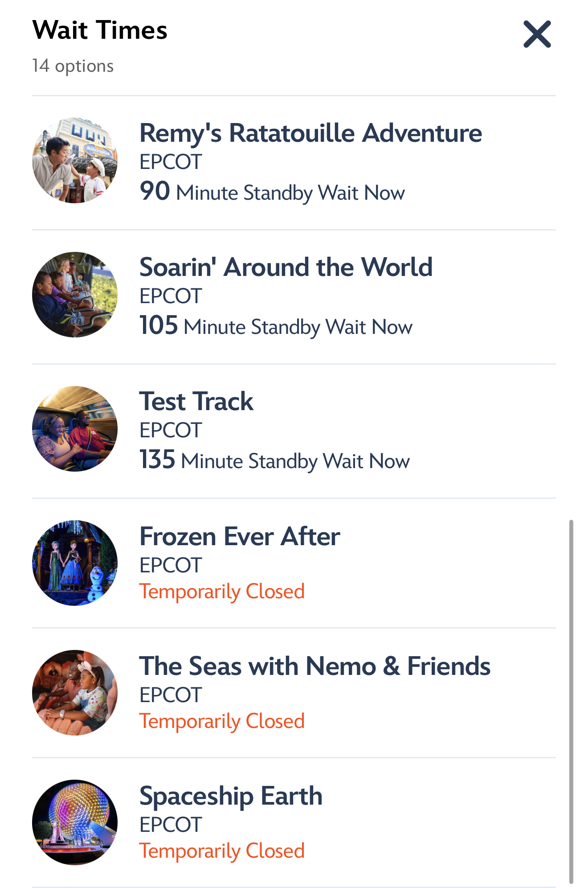Click the 105 Minute Standby Wait text
The height and width of the screenshot is (888, 588).
pos(276,326)
